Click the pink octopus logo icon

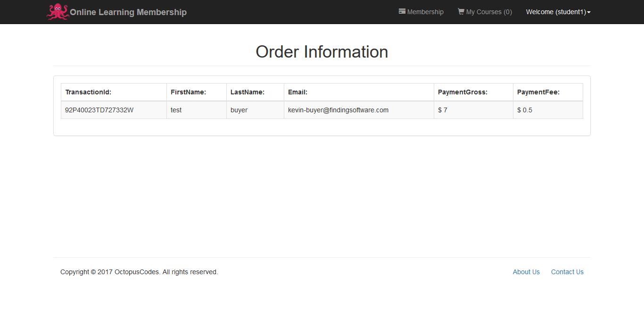[58, 12]
